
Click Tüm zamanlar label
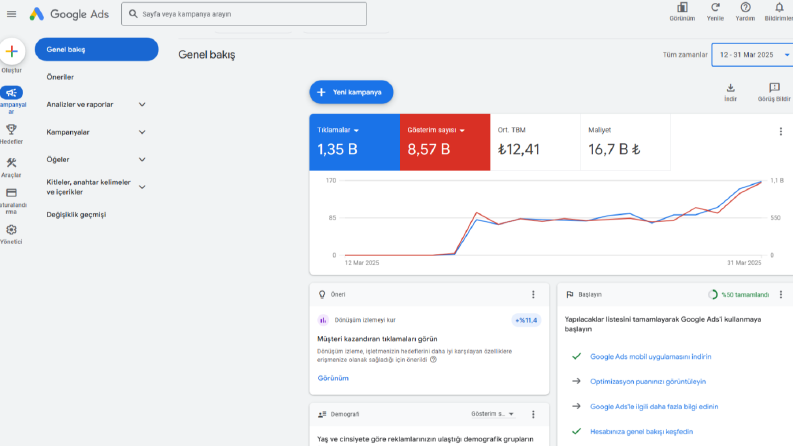point(685,55)
